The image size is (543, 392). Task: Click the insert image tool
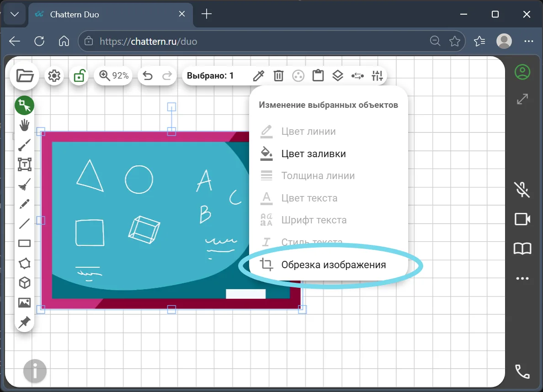pos(24,302)
